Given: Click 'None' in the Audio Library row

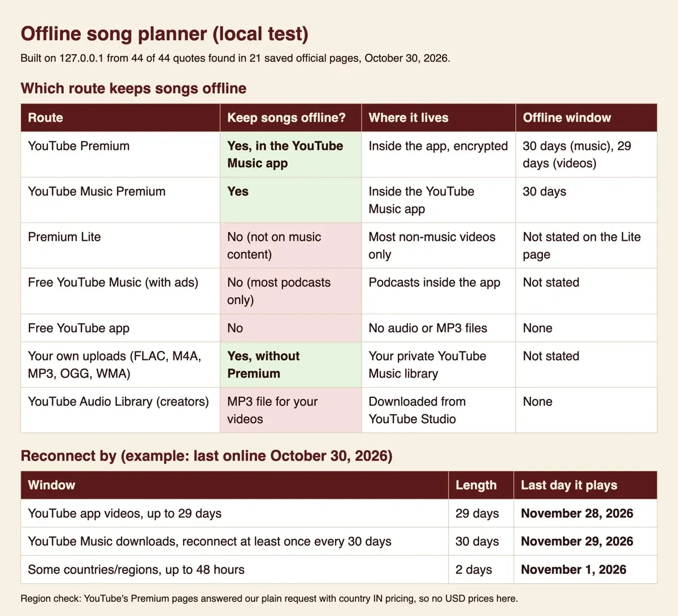Looking at the screenshot, I should click(586, 410).
